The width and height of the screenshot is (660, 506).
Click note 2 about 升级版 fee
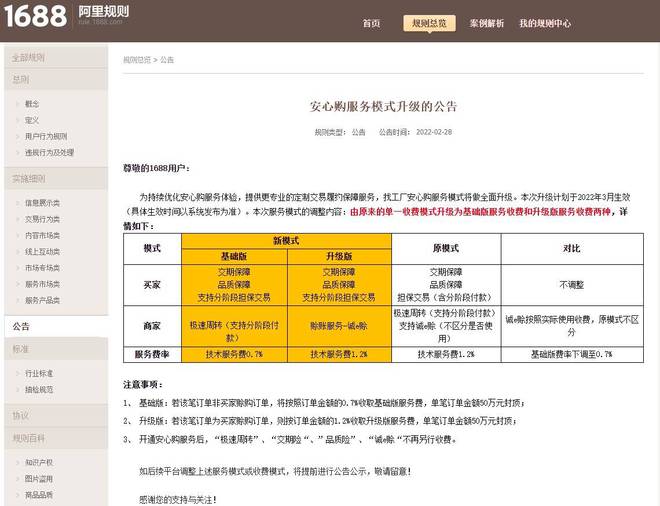321,421
